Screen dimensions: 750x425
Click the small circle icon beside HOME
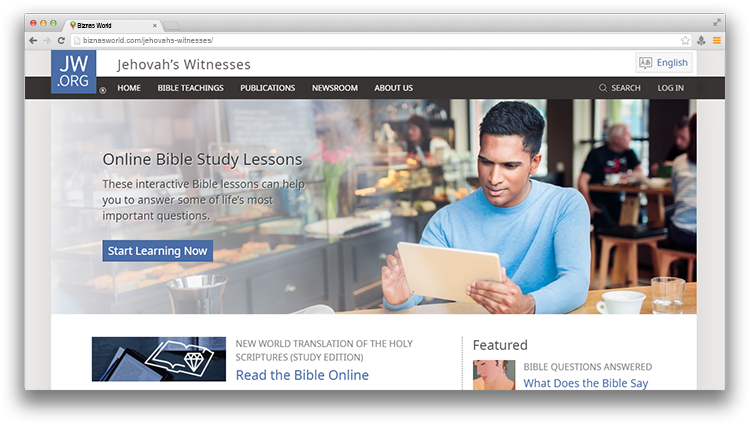(103, 90)
